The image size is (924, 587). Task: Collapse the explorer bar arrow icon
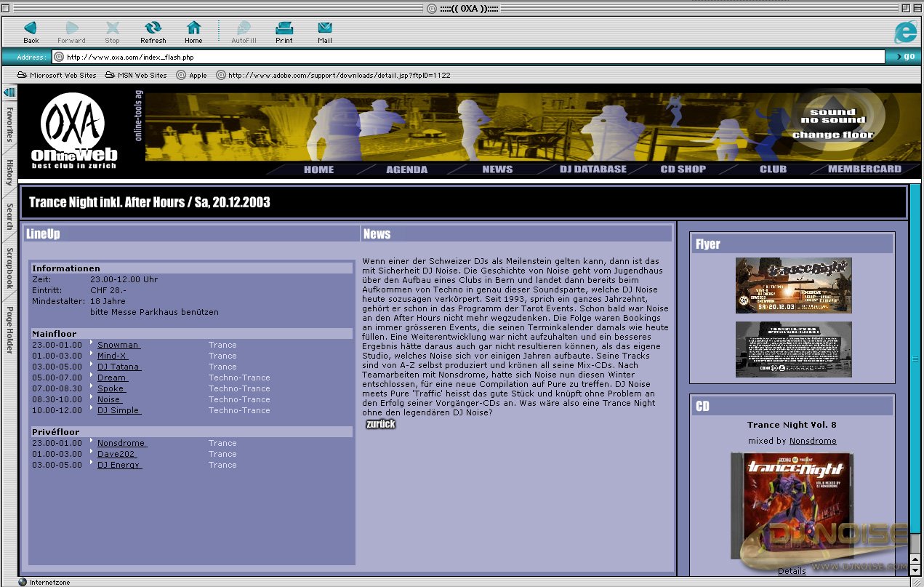(9, 92)
